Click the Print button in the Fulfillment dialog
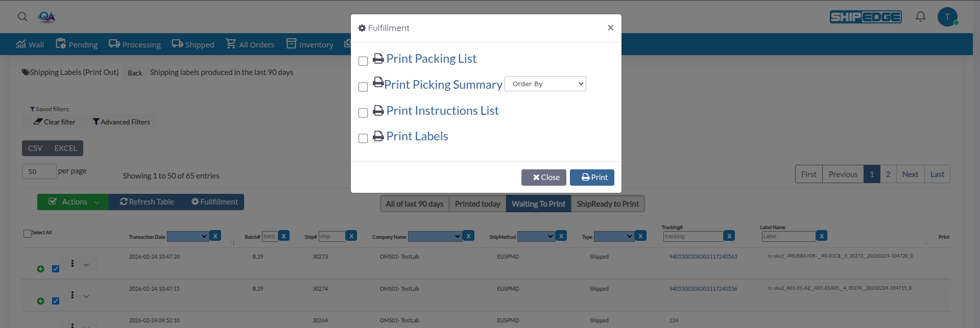Viewport: 980px width, 328px height. pyautogui.click(x=592, y=177)
